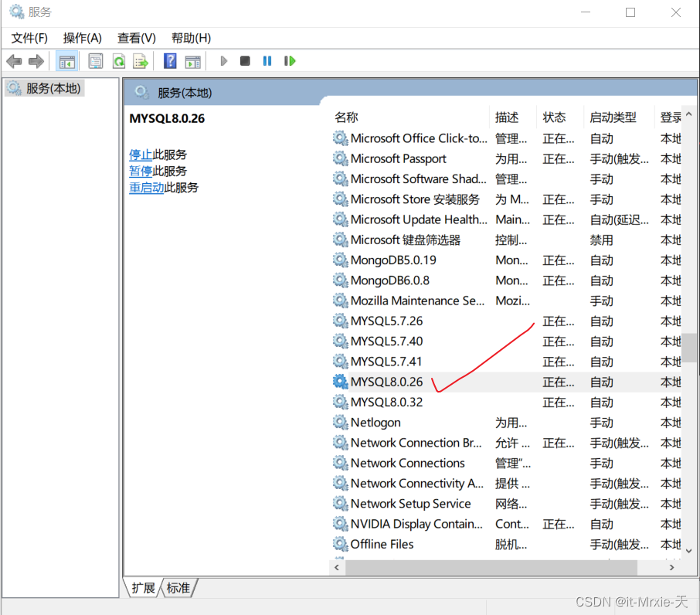This screenshot has width=700, height=615.
Task: Sort by the 描述 column header
Action: [507, 117]
